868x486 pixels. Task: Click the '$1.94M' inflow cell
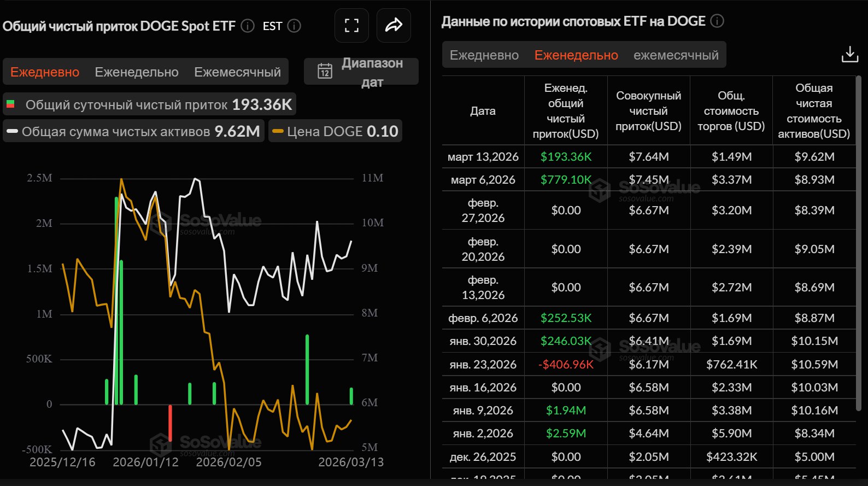coord(566,411)
